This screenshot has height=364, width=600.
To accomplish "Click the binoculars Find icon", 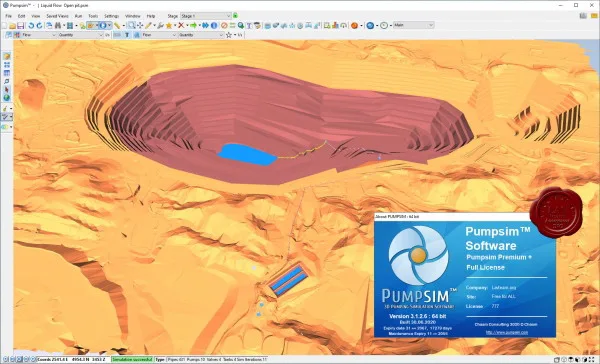I will coord(58,26).
